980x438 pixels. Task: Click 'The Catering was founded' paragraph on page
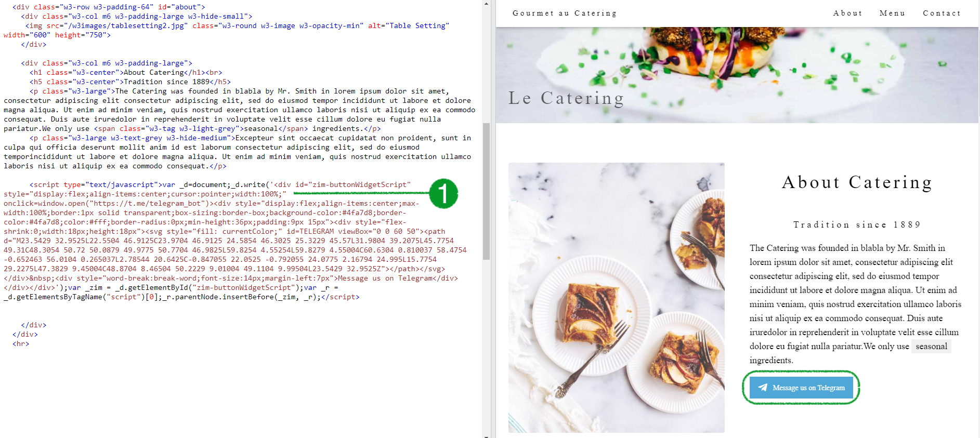pyautogui.click(x=855, y=304)
